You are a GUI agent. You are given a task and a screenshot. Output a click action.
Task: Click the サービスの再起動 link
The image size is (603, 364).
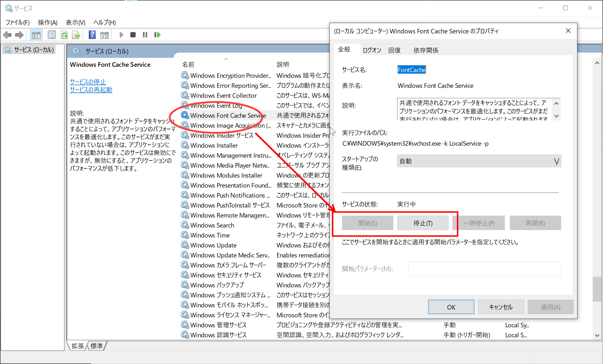[91, 89]
